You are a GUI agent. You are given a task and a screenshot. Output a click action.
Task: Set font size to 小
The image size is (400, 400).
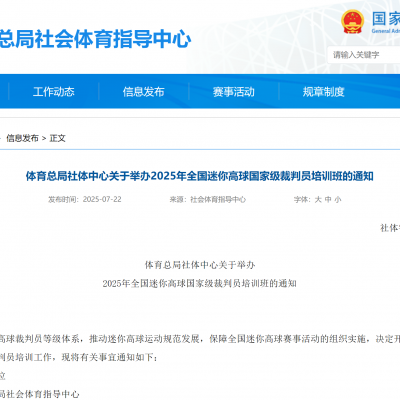tap(338, 199)
